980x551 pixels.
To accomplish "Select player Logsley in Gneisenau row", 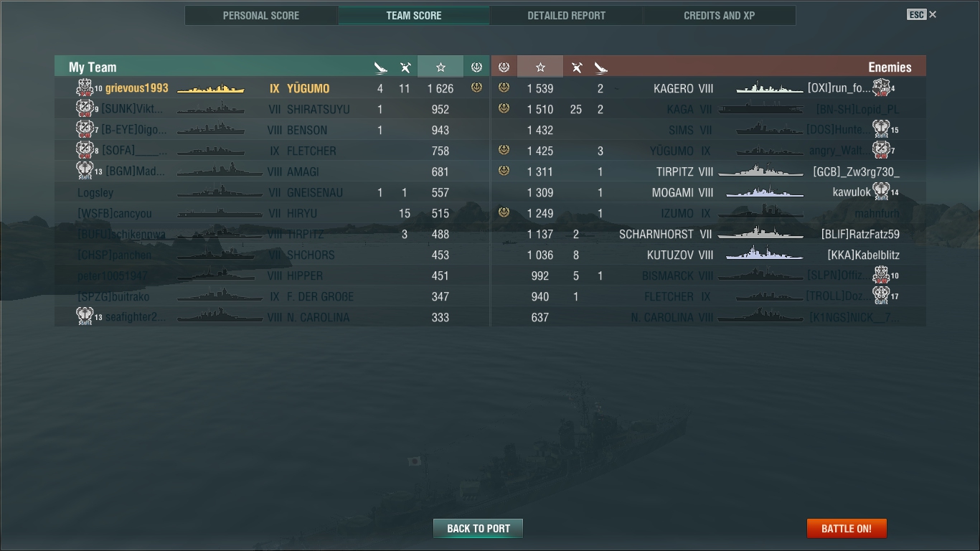I will point(95,193).
